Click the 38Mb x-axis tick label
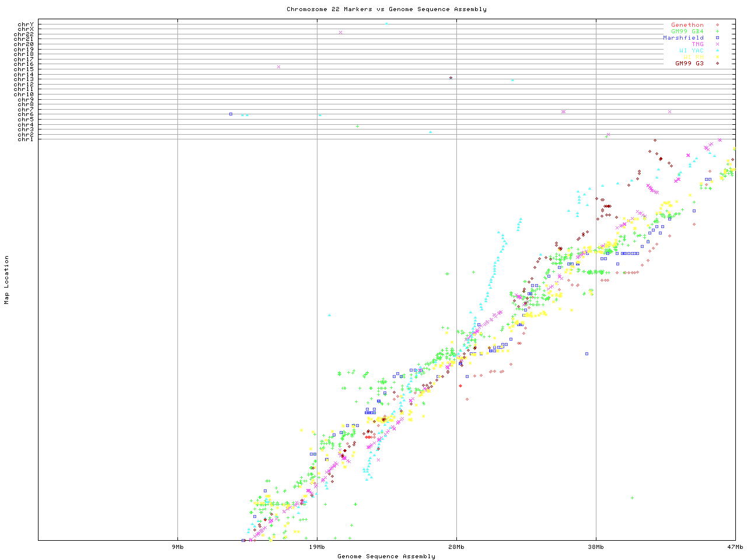Viewport: 747px width, 560px height. point(596,547)
